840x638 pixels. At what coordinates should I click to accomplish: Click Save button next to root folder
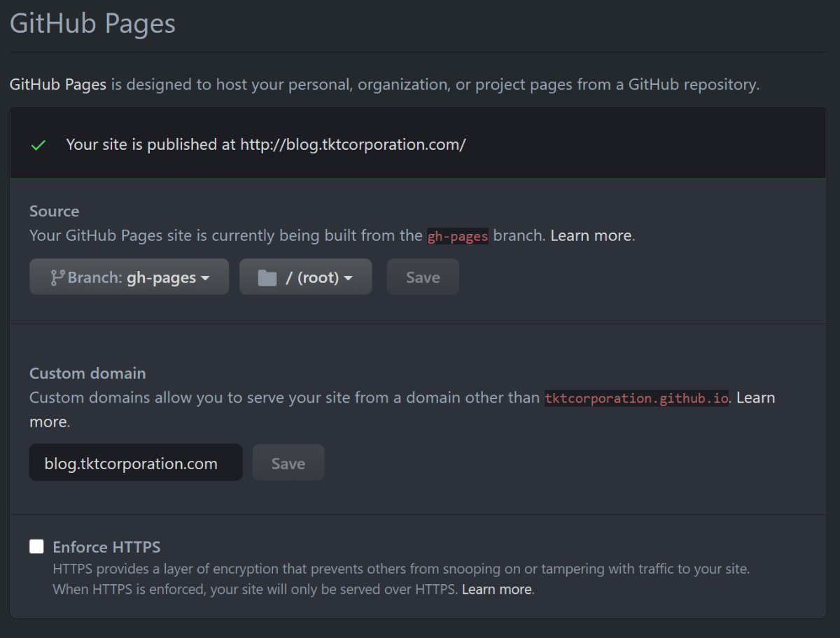[x=423, y=277]
